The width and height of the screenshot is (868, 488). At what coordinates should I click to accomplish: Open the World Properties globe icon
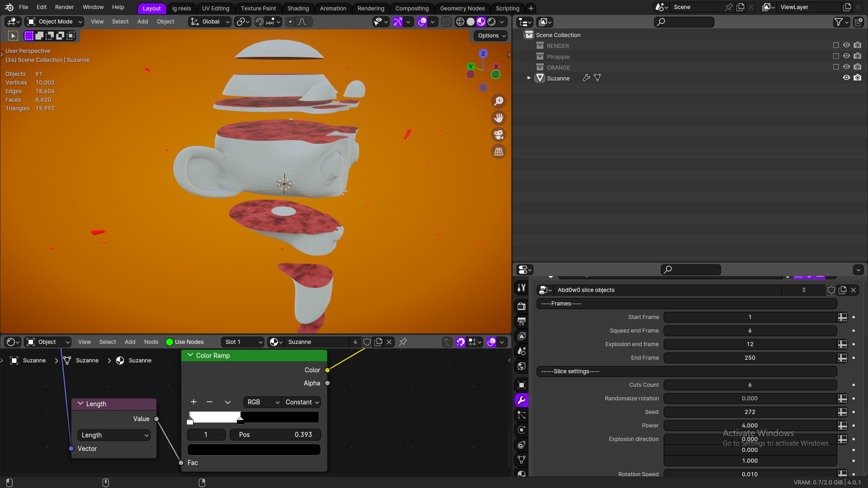522,366
